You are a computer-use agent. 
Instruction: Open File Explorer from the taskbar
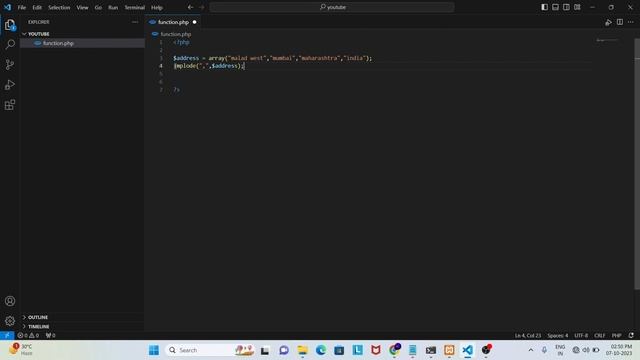(302, 350)
